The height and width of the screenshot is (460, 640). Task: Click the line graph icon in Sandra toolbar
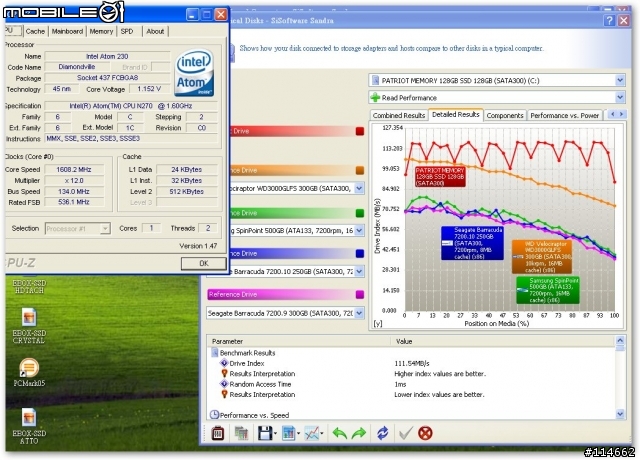312,433
